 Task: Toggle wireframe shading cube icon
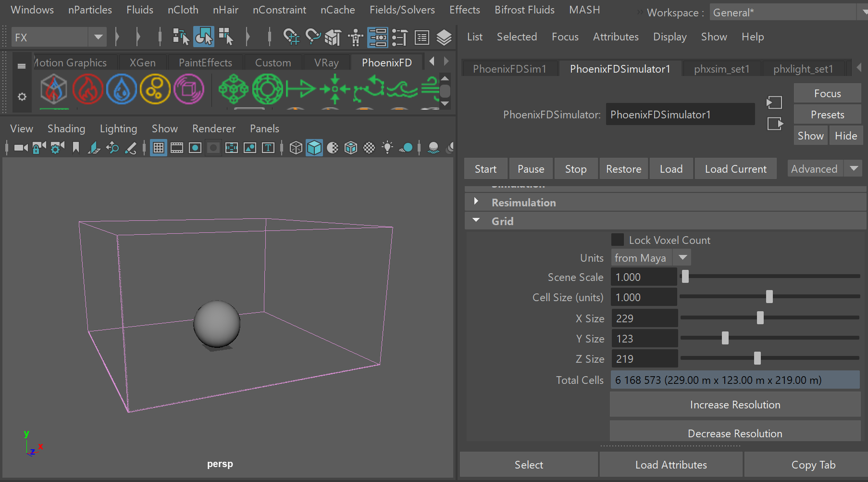point(296,148)
